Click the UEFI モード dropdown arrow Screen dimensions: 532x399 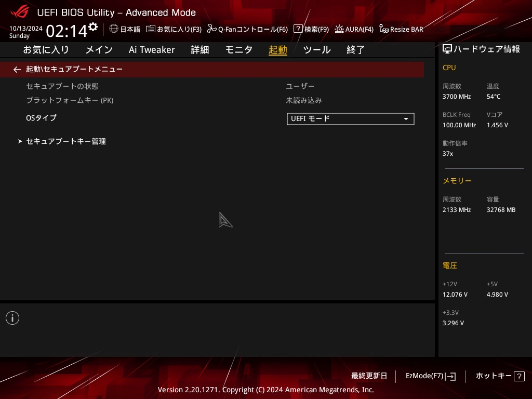coord(406,119)
